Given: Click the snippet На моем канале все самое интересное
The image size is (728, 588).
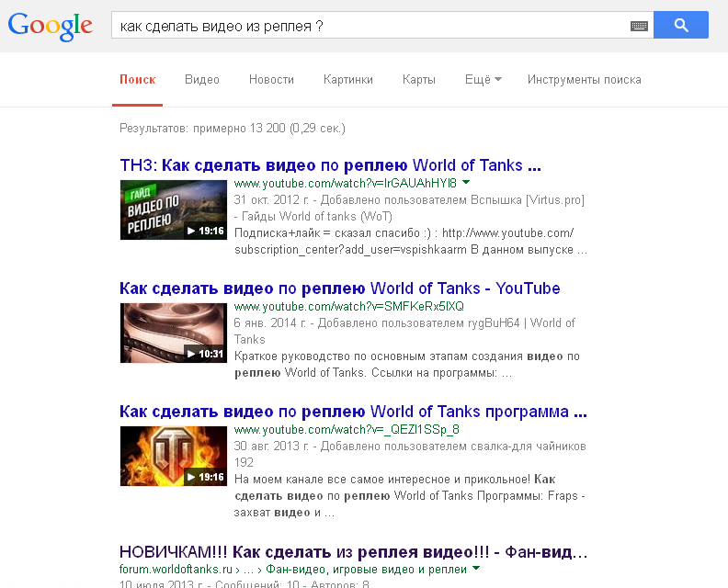Looking at the screenshot, I should pos(410,495).
